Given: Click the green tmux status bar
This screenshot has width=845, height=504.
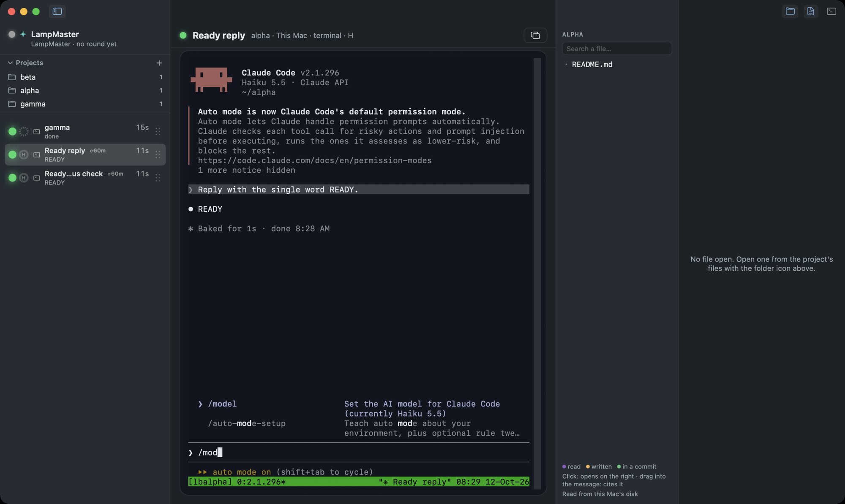Looking at the screenshot, I should (x=359, y=482).
